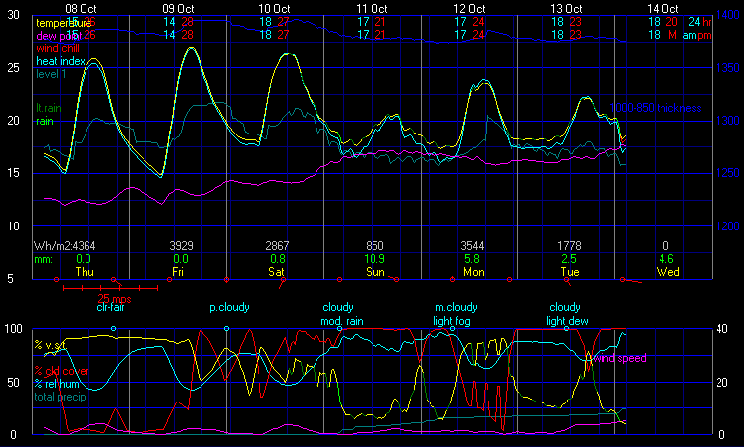The image size is (744, 447).
Task: Click the "2867" solar energy value
Action: tap(277, 246)
